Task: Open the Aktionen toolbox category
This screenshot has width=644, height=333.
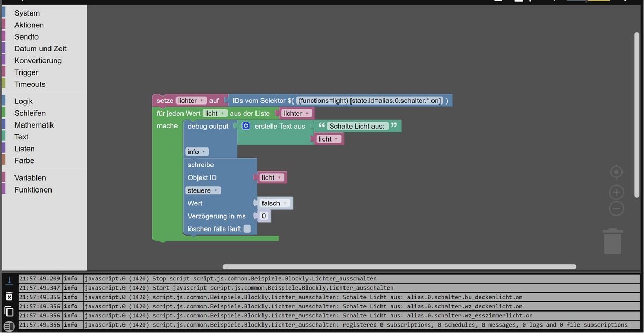Action: pyautogui.click(x=29, y=25)
